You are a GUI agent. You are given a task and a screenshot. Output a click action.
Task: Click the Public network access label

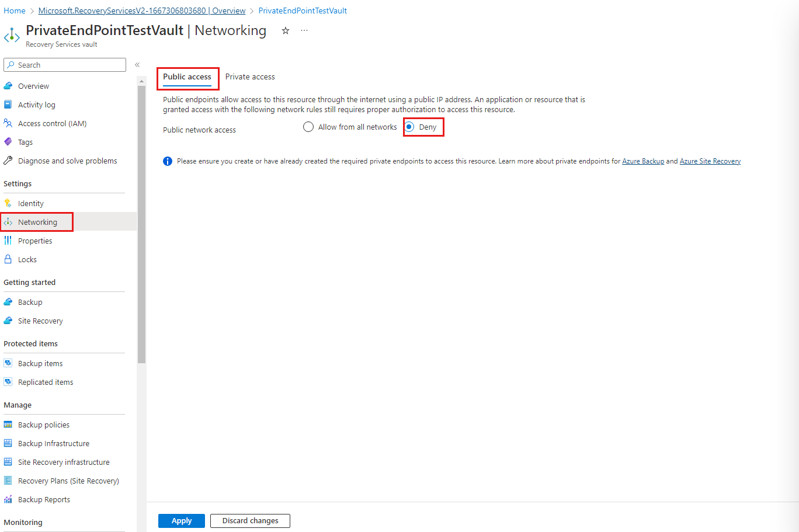coord(199,130)
